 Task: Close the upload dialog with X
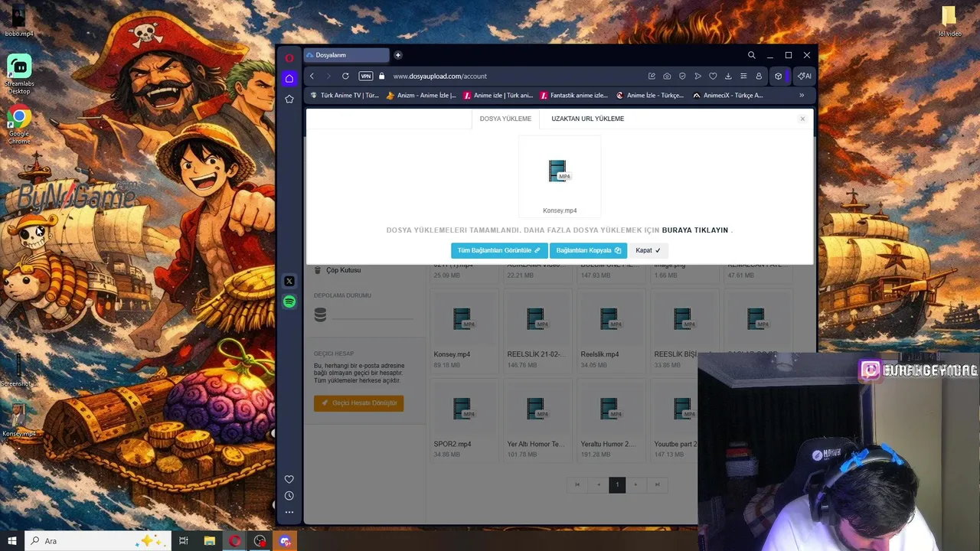802,119
